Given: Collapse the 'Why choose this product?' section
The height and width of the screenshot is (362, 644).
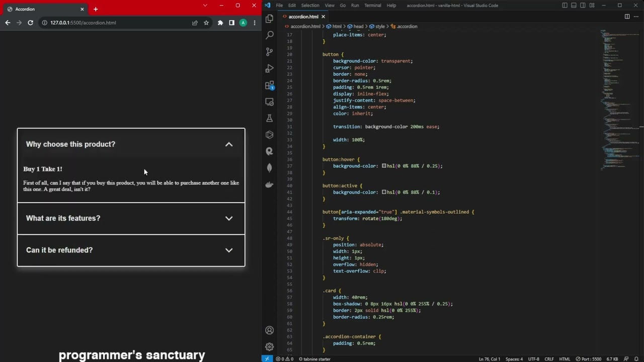Looking at the screenshot, I should pos(131,144).
